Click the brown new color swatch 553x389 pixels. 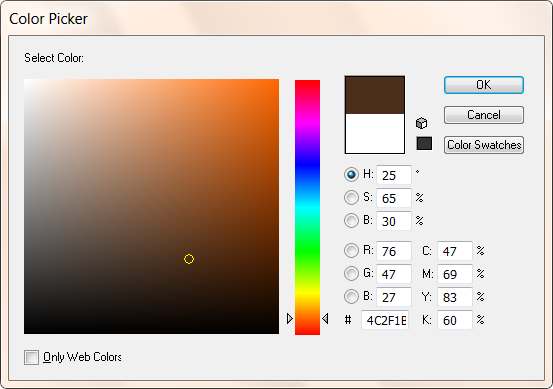click(x=375, y=95)
